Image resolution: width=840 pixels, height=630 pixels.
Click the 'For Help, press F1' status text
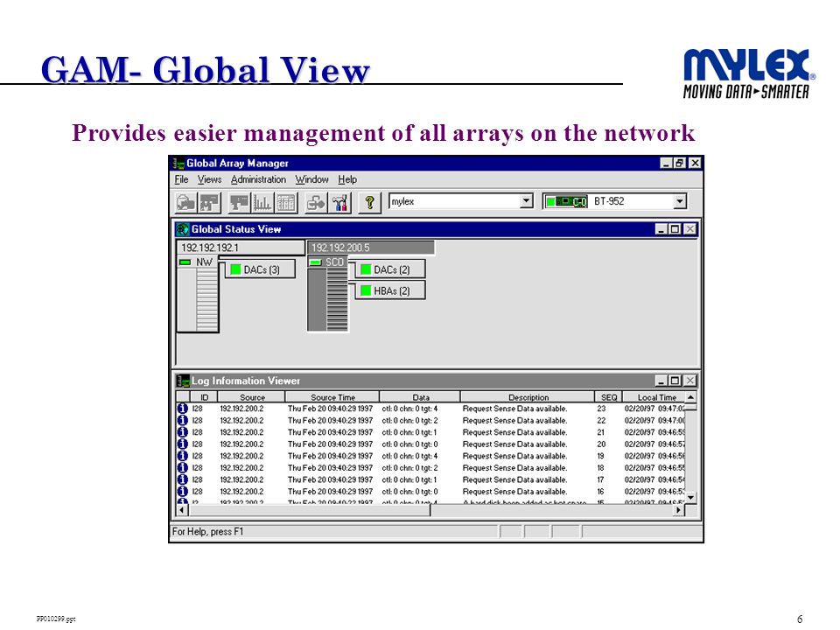point(207,531)
